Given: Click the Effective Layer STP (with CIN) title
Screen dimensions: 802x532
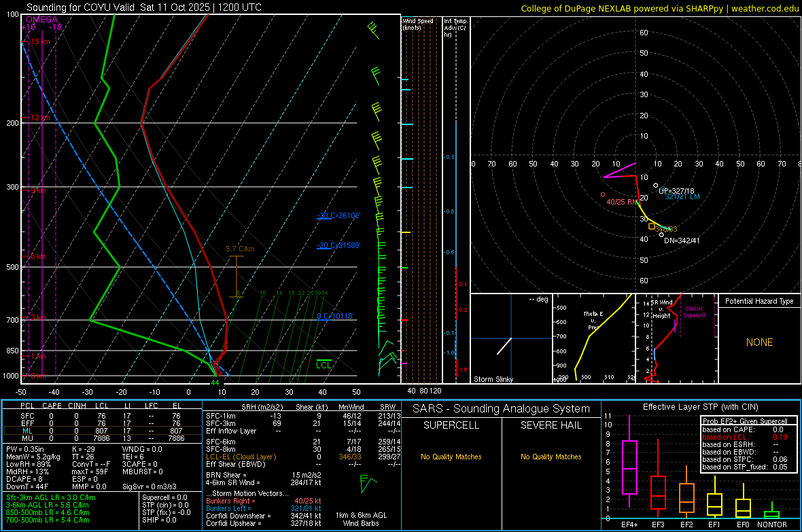Looking at the screenshot, I should [700, 407].
